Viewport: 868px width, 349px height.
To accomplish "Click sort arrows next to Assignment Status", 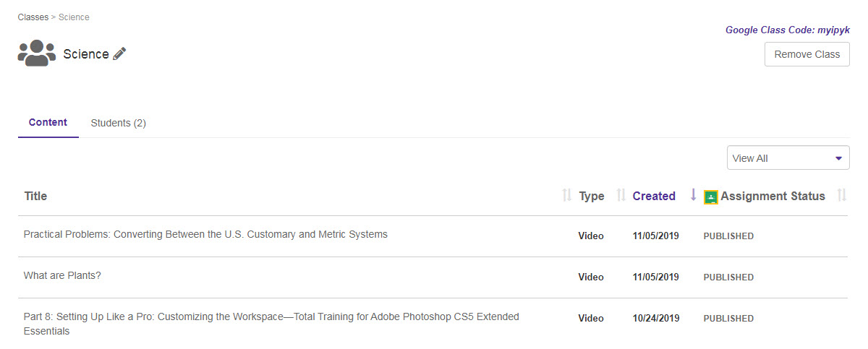I will coord(841,196).
